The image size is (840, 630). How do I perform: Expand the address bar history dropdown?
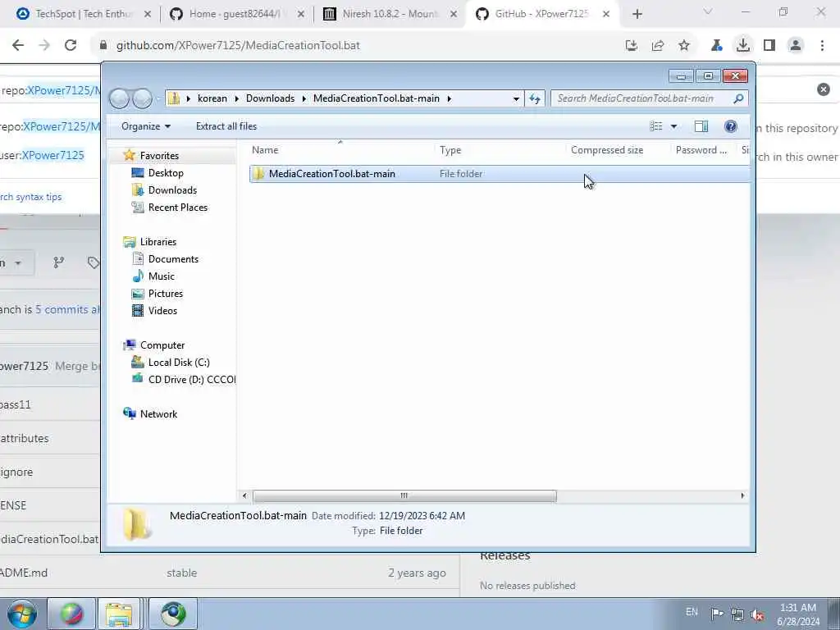(516, 98)
